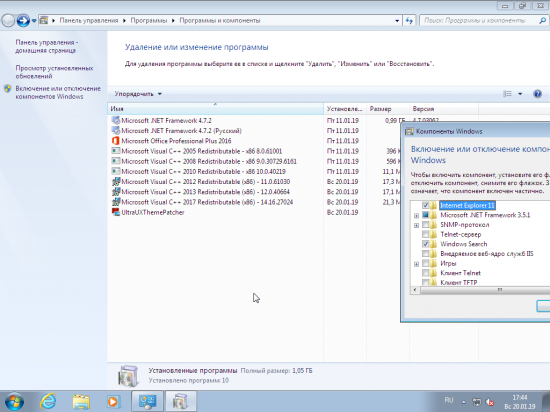Sort the list by Имя column

click(215, 109)
